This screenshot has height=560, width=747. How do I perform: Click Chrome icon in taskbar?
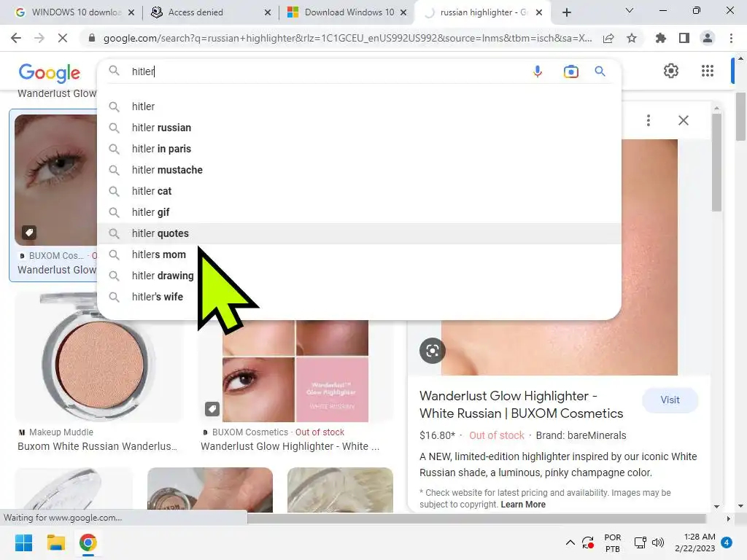[88, 542]
